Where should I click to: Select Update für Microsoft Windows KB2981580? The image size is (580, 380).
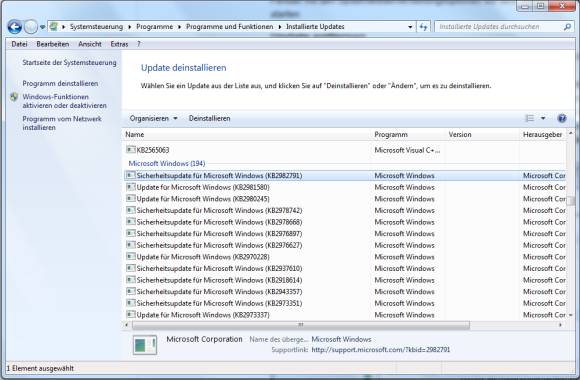click(x=345, y=187)
